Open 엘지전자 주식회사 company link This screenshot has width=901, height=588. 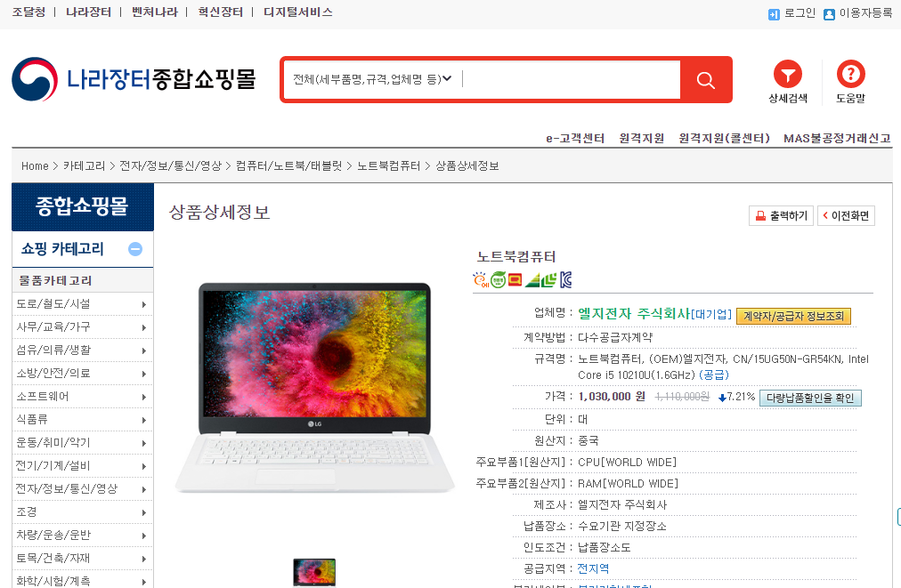pos(634,313)
